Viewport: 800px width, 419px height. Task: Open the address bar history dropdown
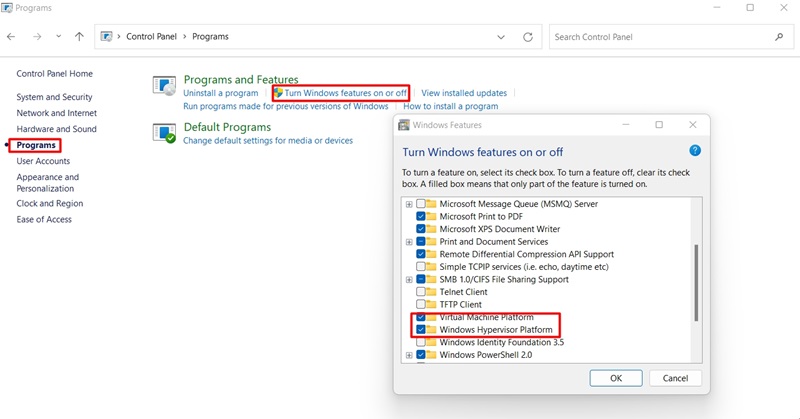[501, 37]
